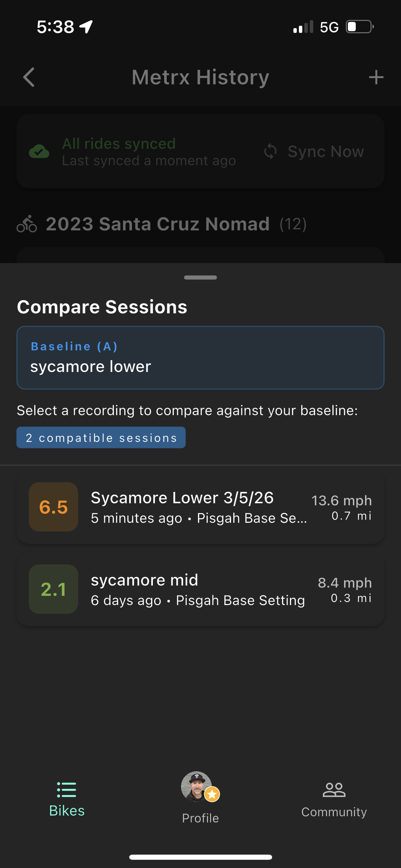This screenshot has width=401, height=868.
Task: Tap the Baseline (A) sycamore lower field
Action: 200,358
